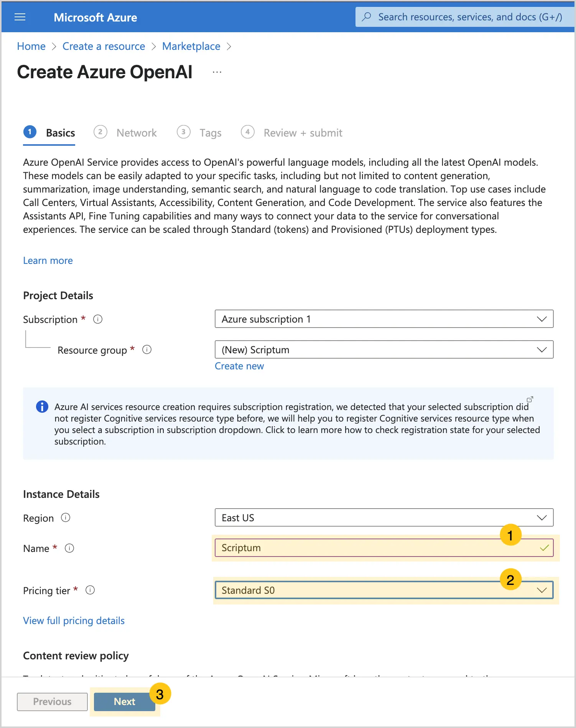Open the Region dropdown showing East US
Image resolution: width=576 pixels, height=728 pixels.
(384, 518)
